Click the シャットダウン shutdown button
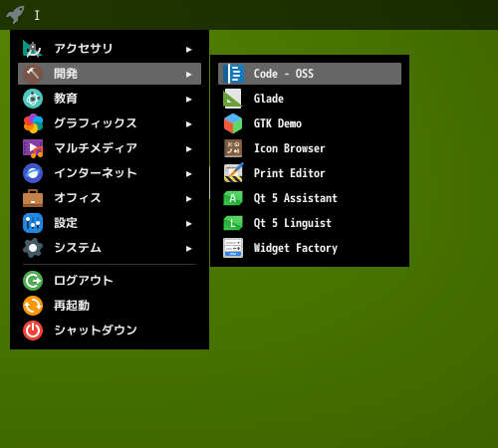 tap(110, 331)
